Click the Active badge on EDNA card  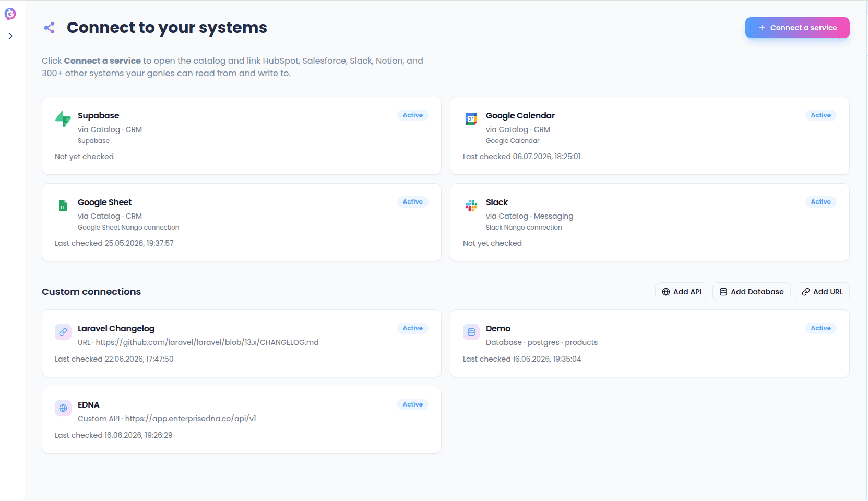(x=412, y=404)
